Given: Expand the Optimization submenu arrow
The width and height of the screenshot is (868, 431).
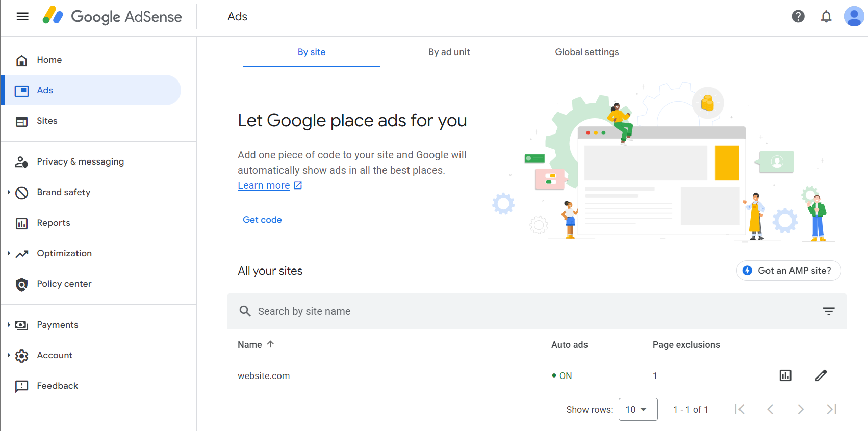Looking at the screenshot, I should 9,253.
